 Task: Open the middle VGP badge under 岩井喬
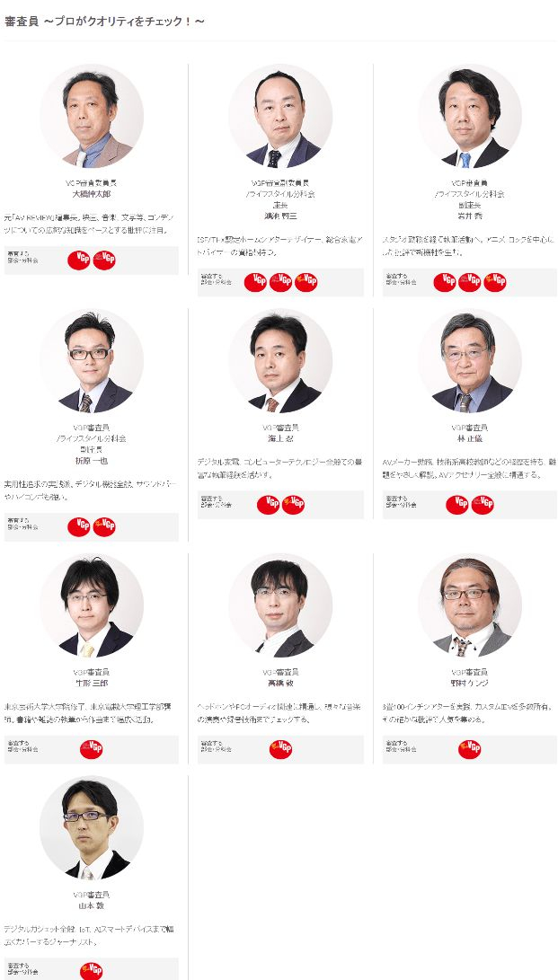[x=470, y=282]
